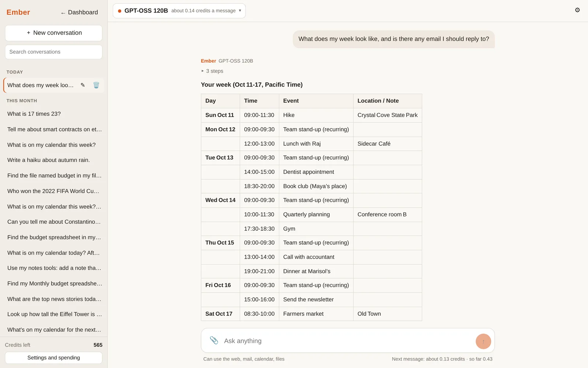Select 'Who won the 2022 FIFA World Cu…' chat
The width and height of the screenshot is (588, 368).
(54, 191)
